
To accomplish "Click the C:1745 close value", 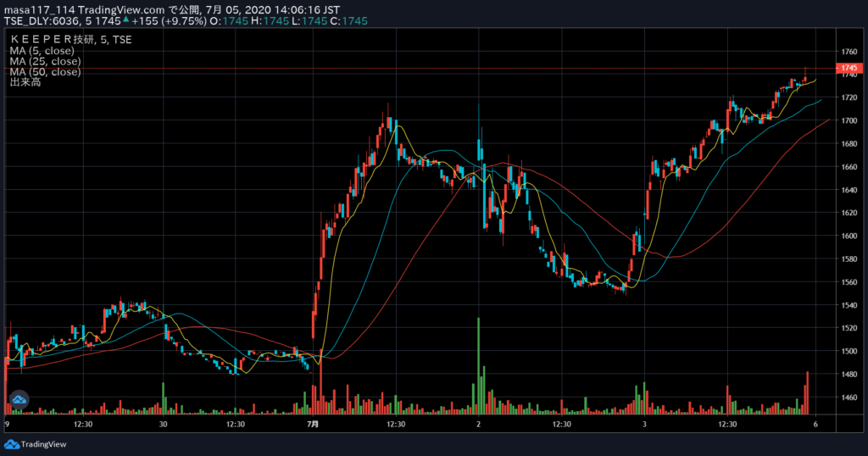I will coord(348,21).
